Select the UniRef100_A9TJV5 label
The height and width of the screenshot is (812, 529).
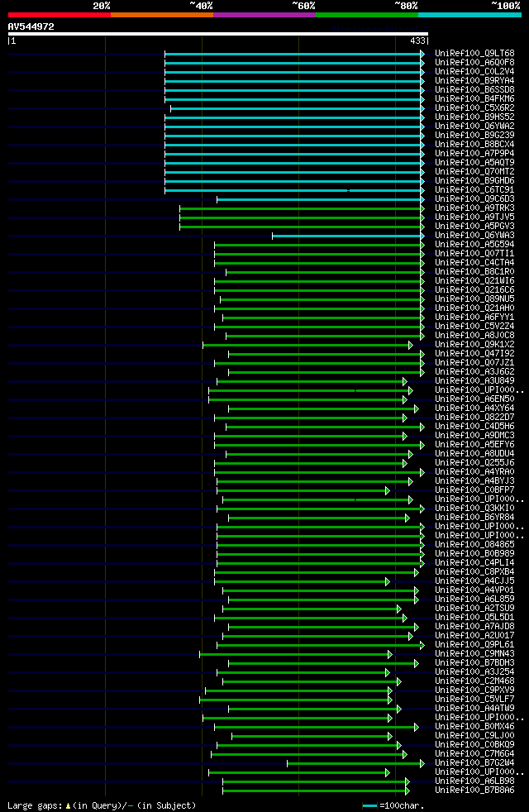point(474,217)
